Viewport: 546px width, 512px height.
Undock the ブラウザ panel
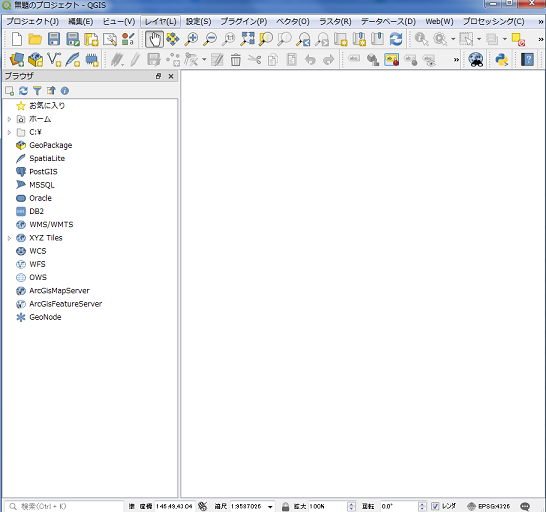pos(158,76)
